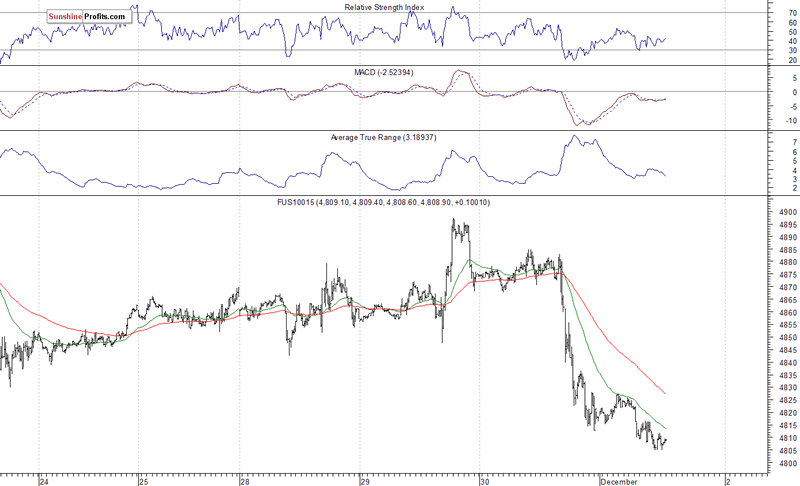Click the 4880 price axis value

pos(788,262)
